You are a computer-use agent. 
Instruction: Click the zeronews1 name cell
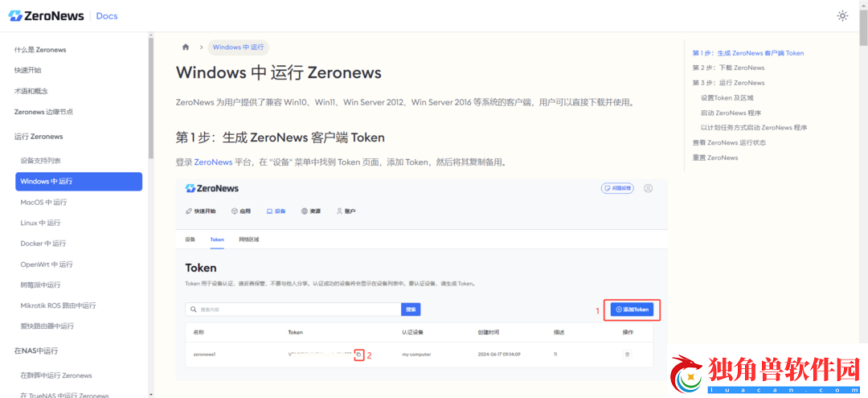tap(204, 355)
